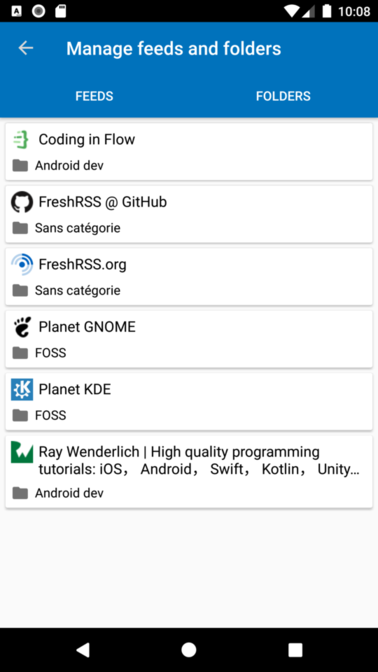
Task: Open the FreshRSS @ GitHub feed
Action: coord(189,214)
